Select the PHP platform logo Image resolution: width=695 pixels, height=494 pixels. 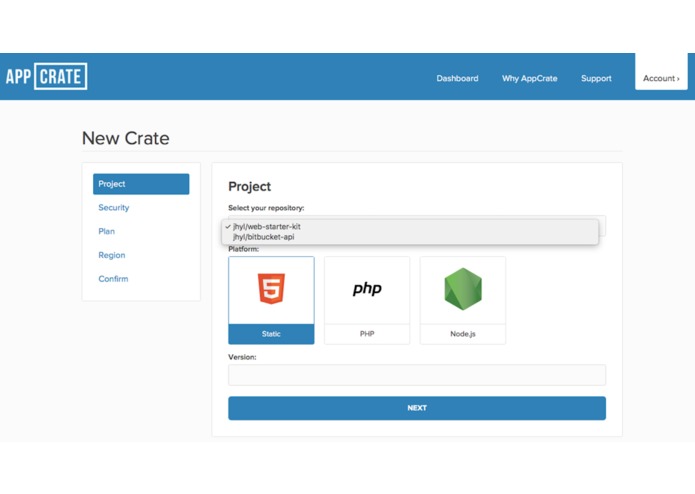[x=367, y=289]
